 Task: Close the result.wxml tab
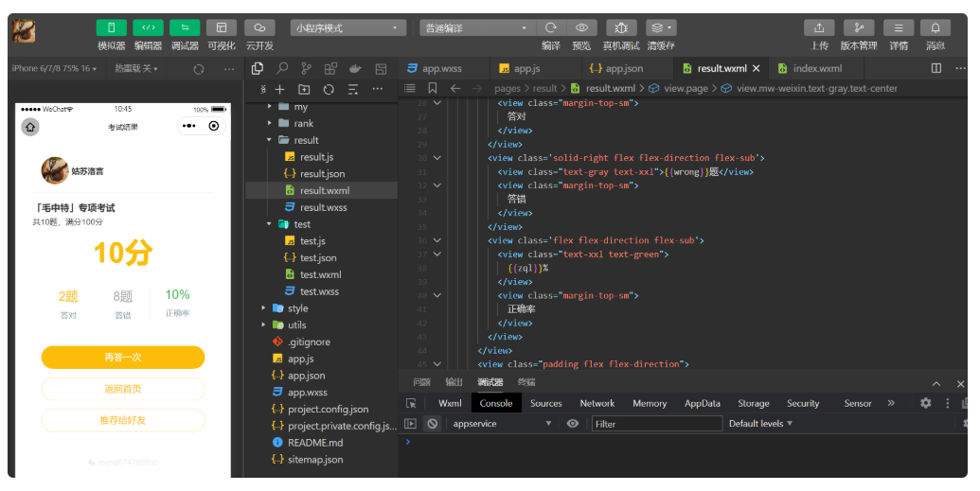757,68
